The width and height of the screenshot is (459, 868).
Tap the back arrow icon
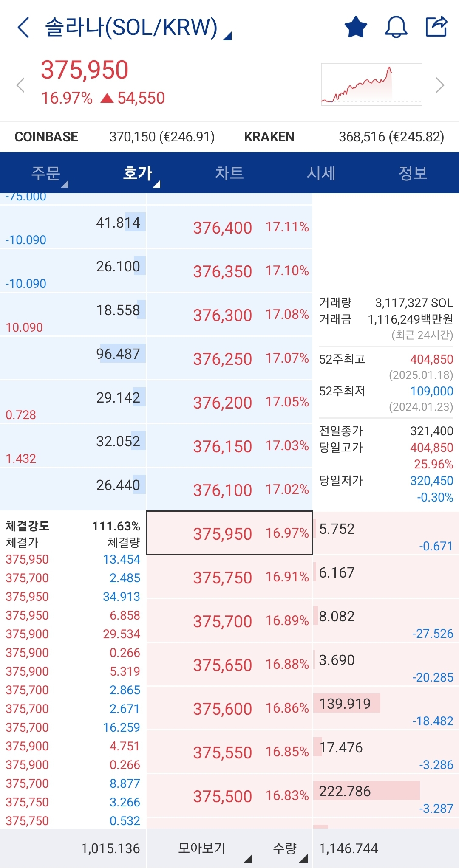(x=24, y=28)
